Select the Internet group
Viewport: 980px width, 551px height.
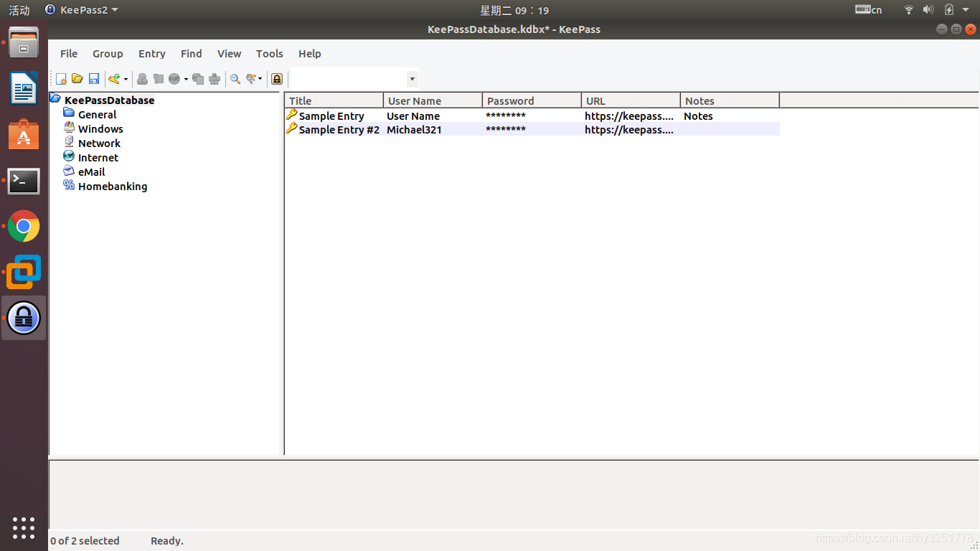(98, 158)
